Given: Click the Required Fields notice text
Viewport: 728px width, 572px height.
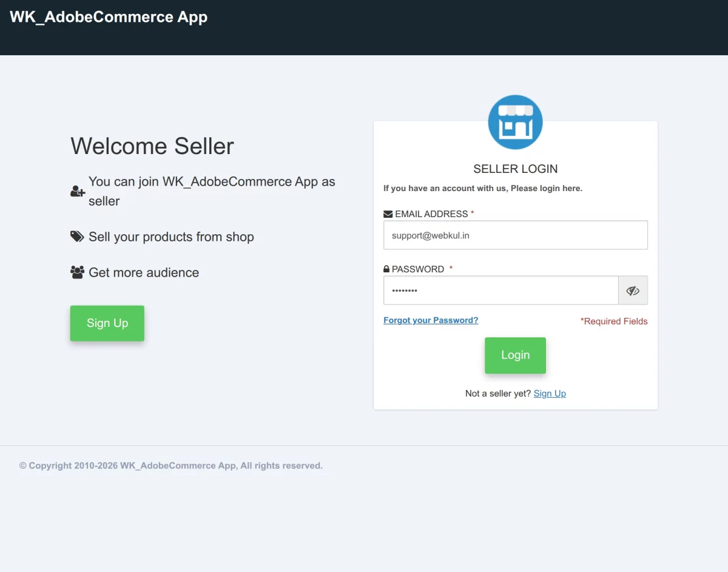Looking at the screenshot, I should click(x=614, y=321).
